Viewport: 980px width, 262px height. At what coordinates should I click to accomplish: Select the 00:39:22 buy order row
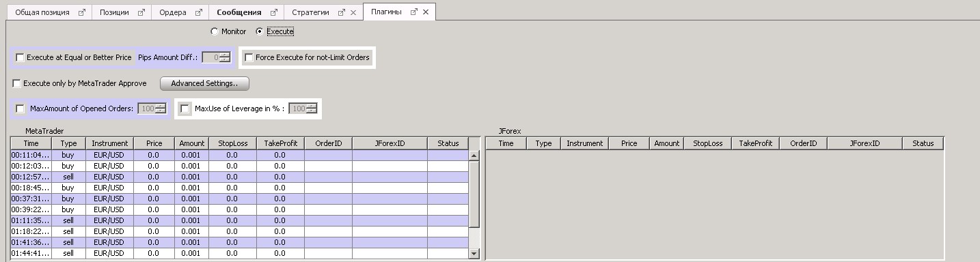pyautogui.click(x=240, y=209)
